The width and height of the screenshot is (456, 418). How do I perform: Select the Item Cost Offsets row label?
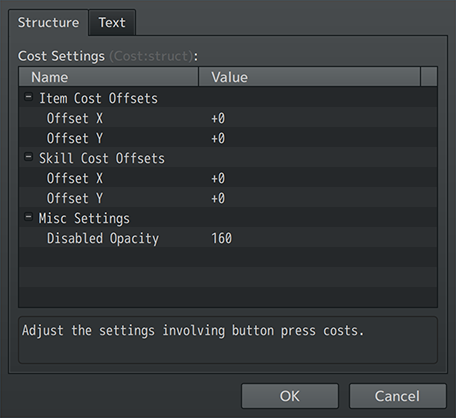point(98,98)
